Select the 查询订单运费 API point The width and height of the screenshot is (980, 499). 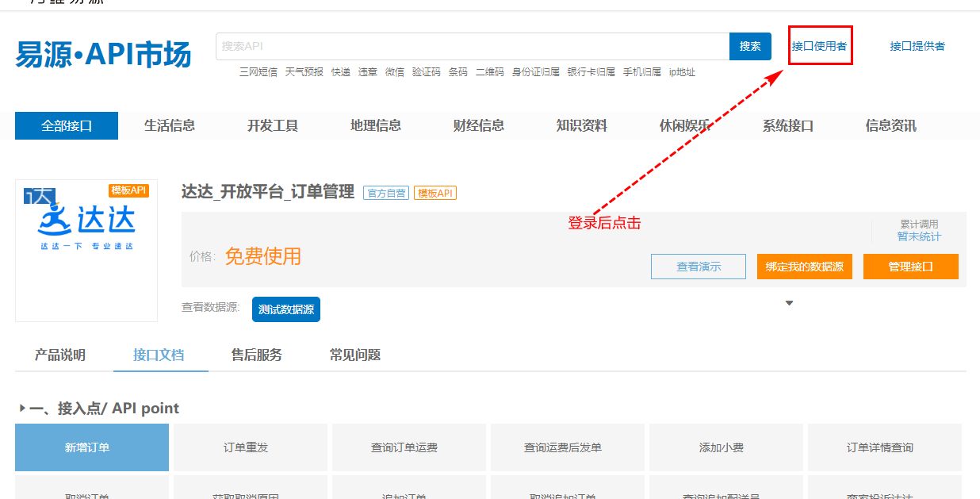409,447
